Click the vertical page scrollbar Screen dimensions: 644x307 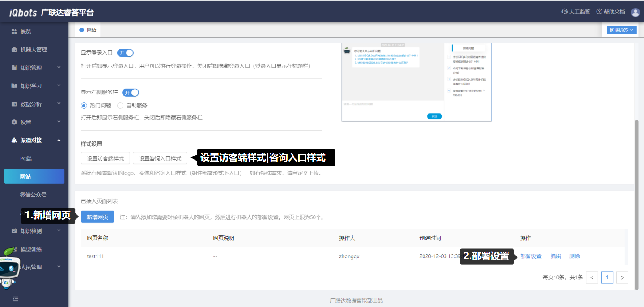click(x=637, y=201)
